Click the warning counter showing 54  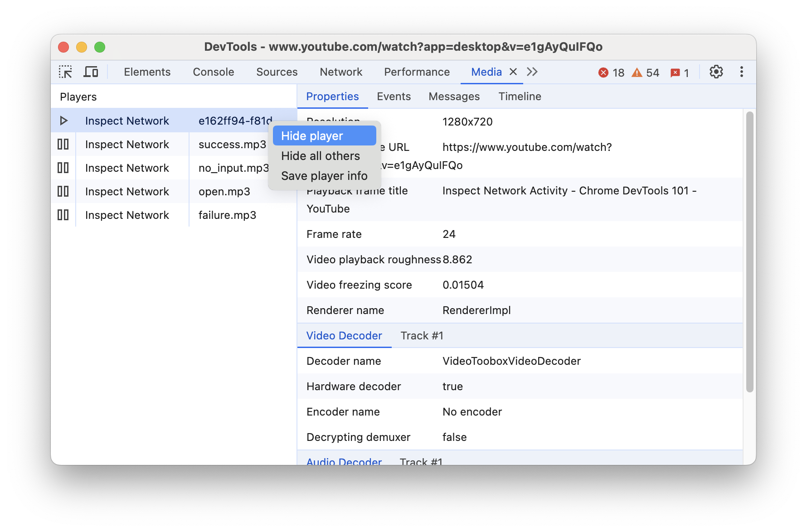point(645,72)
